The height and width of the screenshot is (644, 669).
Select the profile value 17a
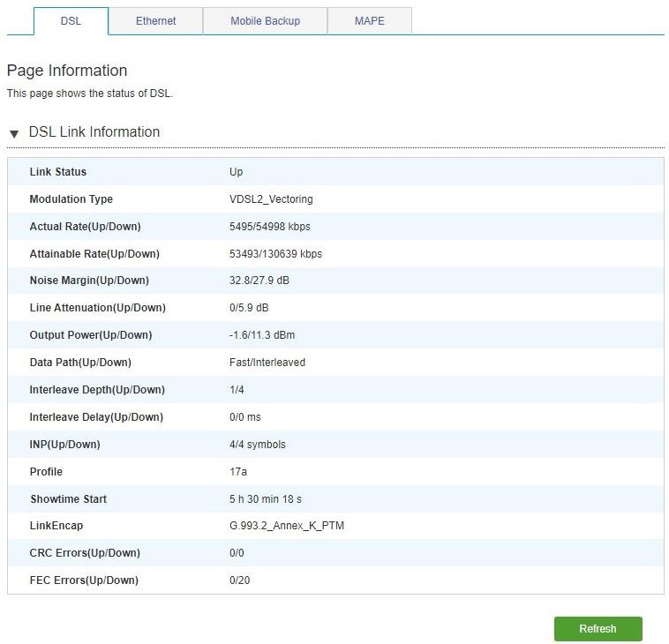238,472
